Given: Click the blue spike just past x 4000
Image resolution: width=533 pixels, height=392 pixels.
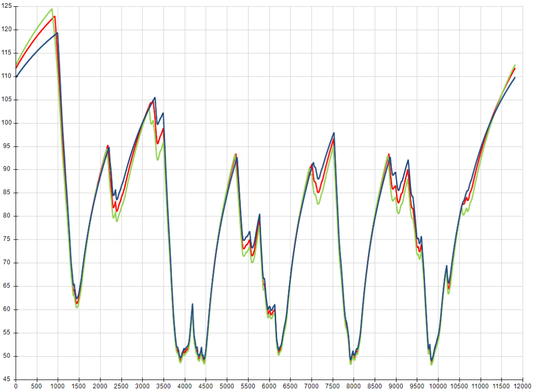Looking at the screenshot, I should [193, 304].
